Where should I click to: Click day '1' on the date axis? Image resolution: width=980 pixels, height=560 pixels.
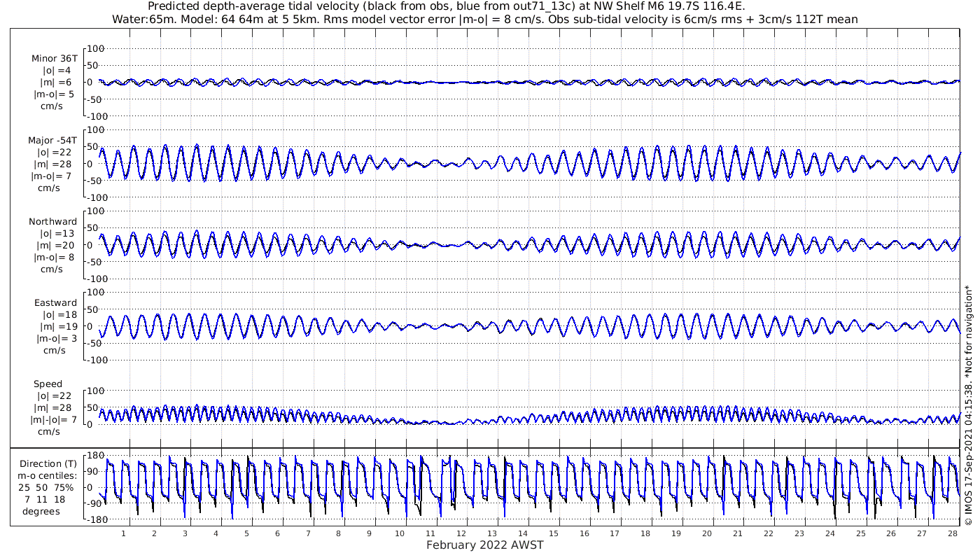tap(123, 533)
